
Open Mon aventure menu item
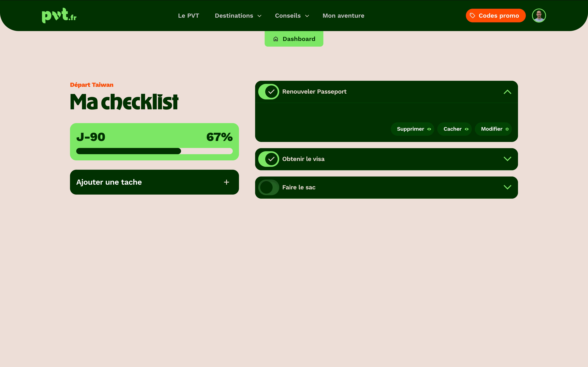343,16
